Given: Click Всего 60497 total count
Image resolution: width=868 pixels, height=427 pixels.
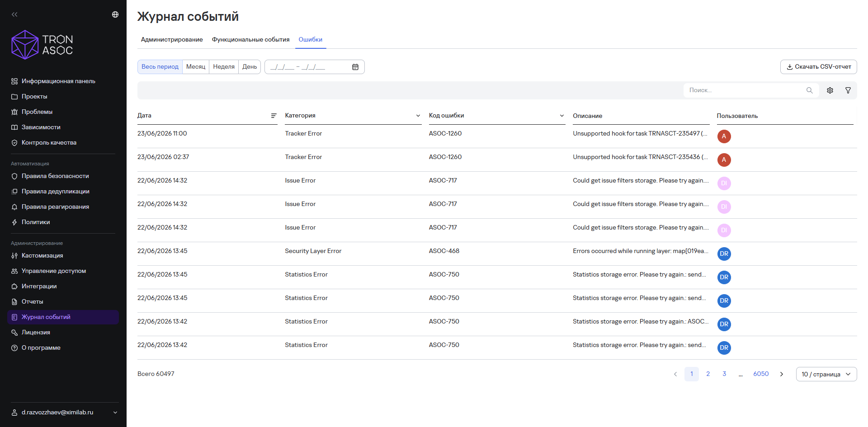Looking at the screenshot, I should [156, 374].
